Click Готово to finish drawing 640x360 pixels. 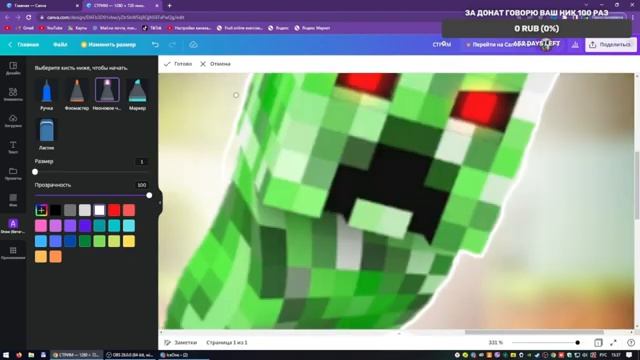coord(178,64)
